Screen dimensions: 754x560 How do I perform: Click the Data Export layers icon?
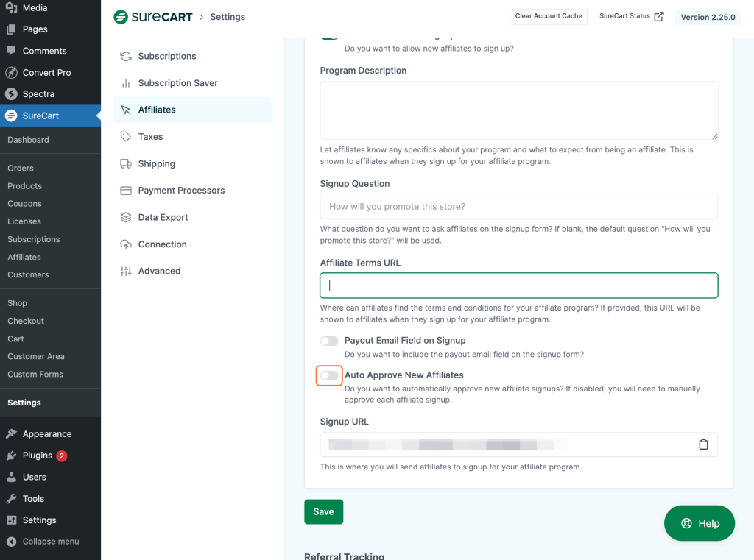[x=124, y=217]
